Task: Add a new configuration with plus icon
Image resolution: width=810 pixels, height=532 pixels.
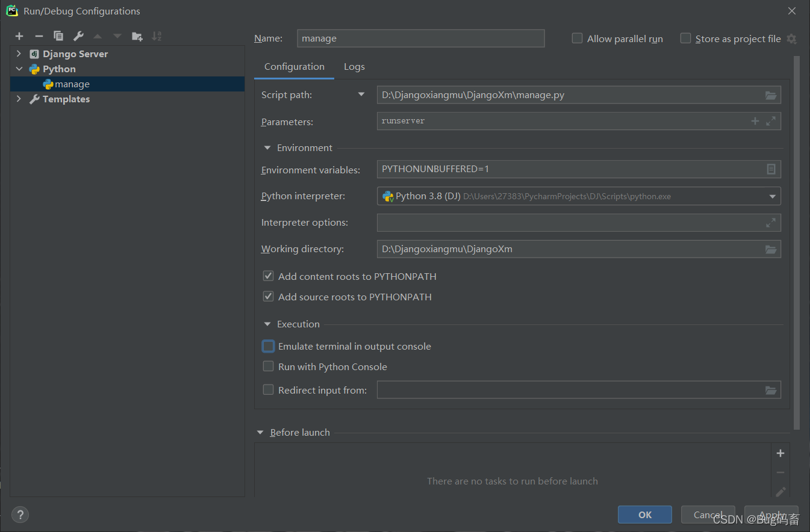Action: (19, 36)
